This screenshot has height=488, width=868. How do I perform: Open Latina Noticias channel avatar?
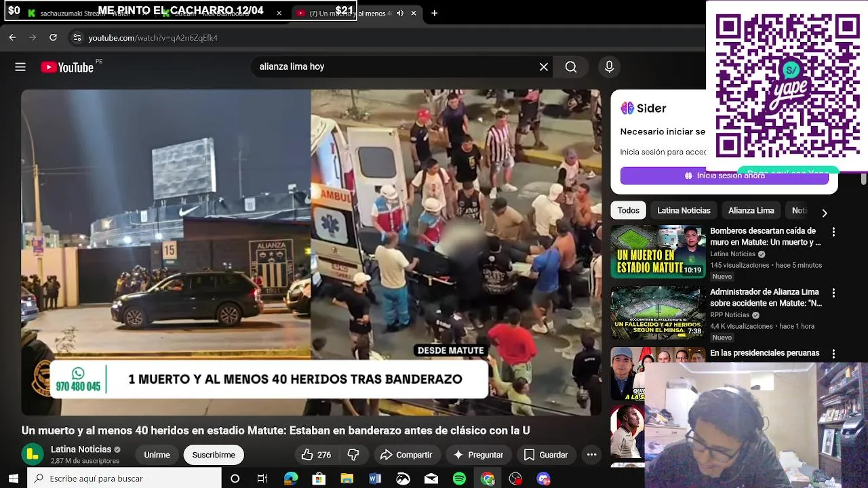[33, 454]
